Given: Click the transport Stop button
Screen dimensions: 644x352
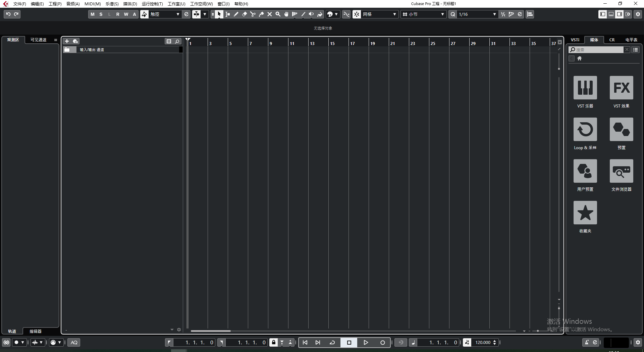Looking at the screenshot, I should click(x=349, y=343).
